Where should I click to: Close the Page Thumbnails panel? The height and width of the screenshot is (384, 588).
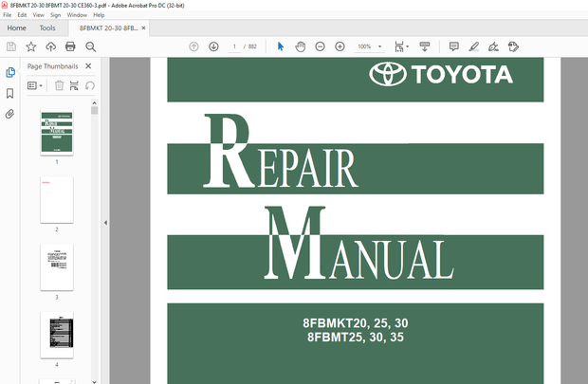coord(88,66)
